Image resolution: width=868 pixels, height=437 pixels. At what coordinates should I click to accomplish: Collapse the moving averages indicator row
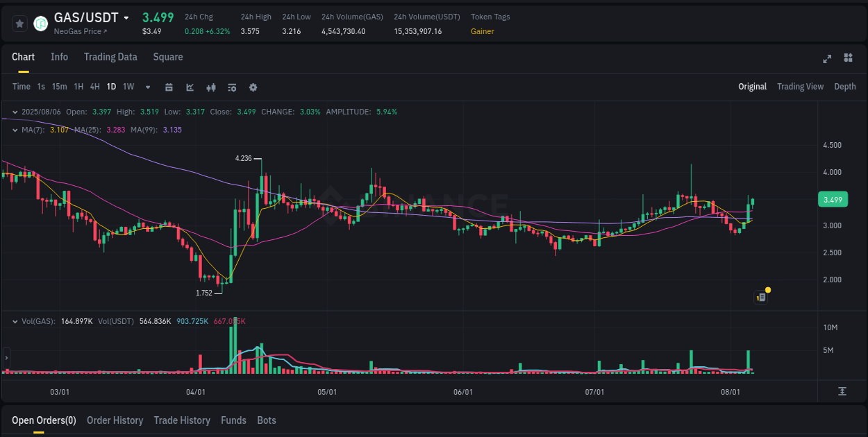pos(15,130)
